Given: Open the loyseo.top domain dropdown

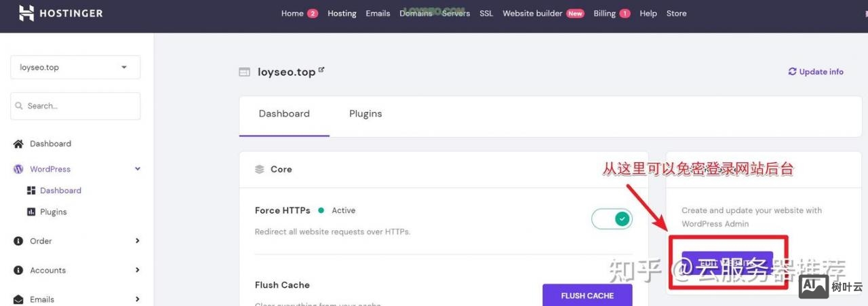Looking at the screenshot, I should [x=75, y=67].
